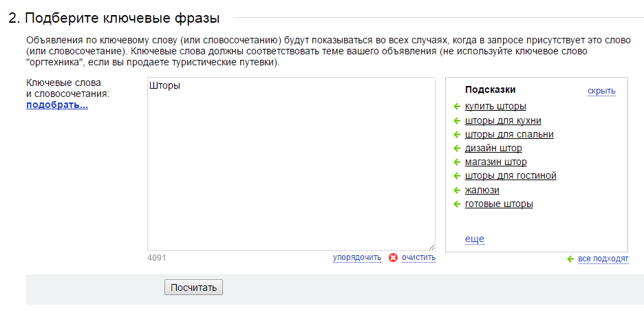Image resolution: width=644 pixels, height=315 pixels.
Task: Expand more suggestions via 'еще'
Action: (474, 239)
